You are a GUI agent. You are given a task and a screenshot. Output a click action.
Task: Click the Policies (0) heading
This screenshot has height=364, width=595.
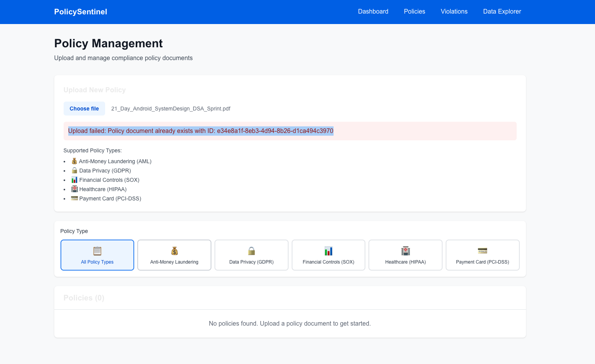click(84, 298)
